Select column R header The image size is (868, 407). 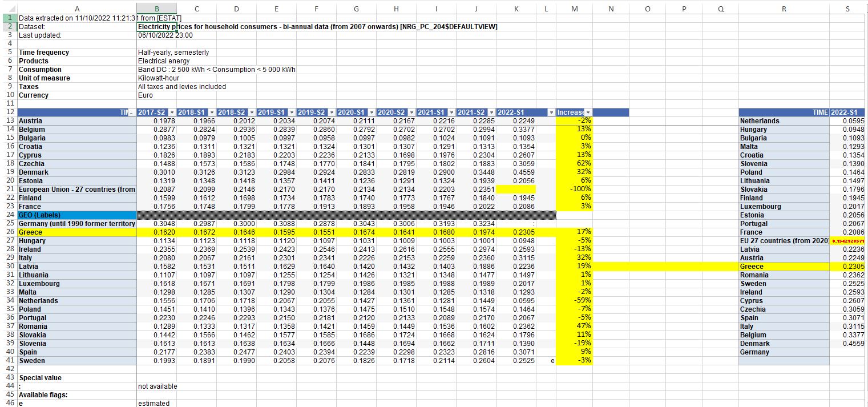click(x=784, y=9)
